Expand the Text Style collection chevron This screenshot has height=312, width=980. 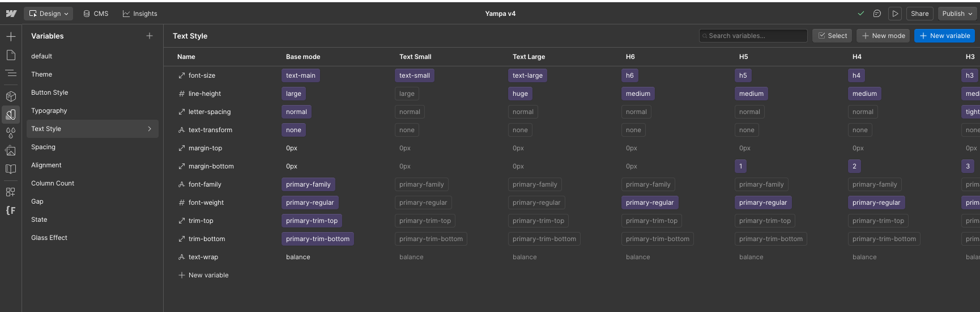tap(150, 129)
